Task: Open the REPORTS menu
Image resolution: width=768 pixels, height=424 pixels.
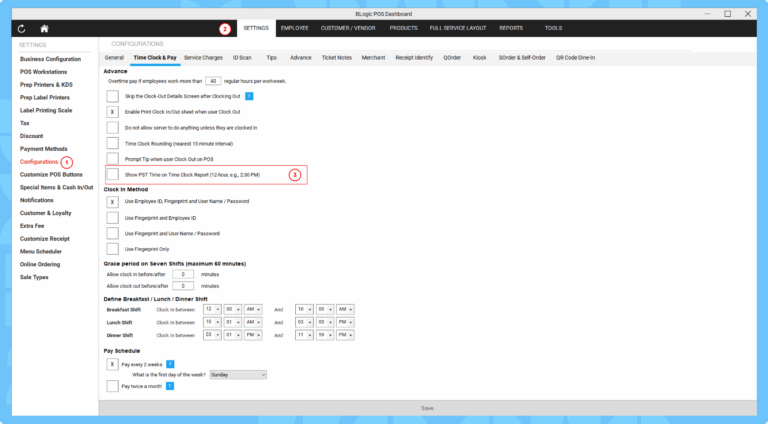Action: point(511,28)
